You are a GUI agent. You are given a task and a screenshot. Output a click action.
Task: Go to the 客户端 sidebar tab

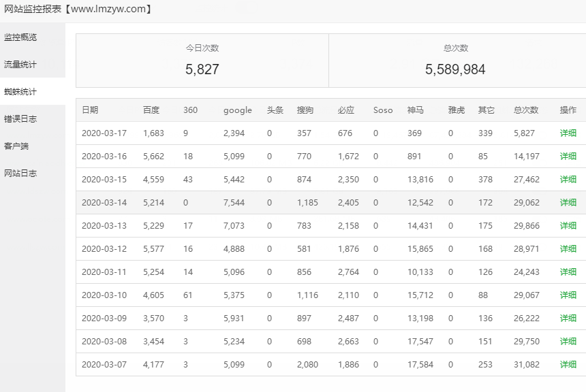coord(16,146)
